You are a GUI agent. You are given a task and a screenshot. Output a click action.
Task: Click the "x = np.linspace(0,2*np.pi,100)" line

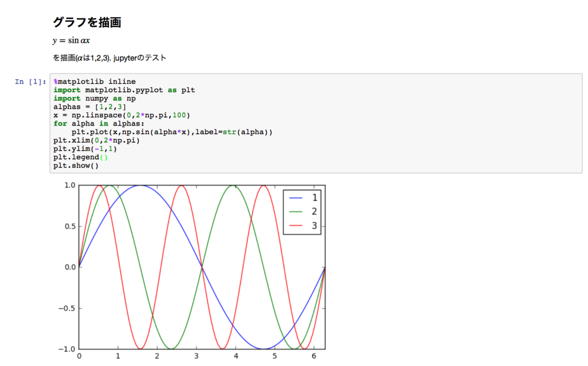(122, 115)
